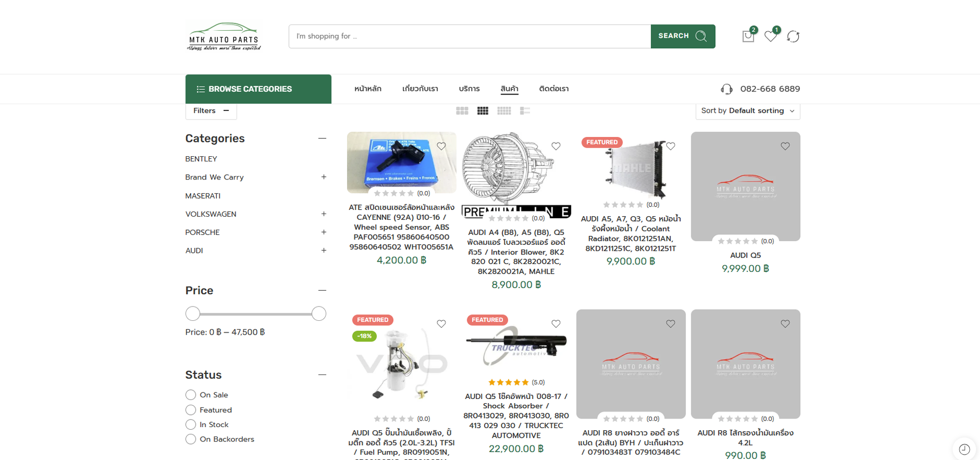Expand the PORSCHE category

coord(324,232)
